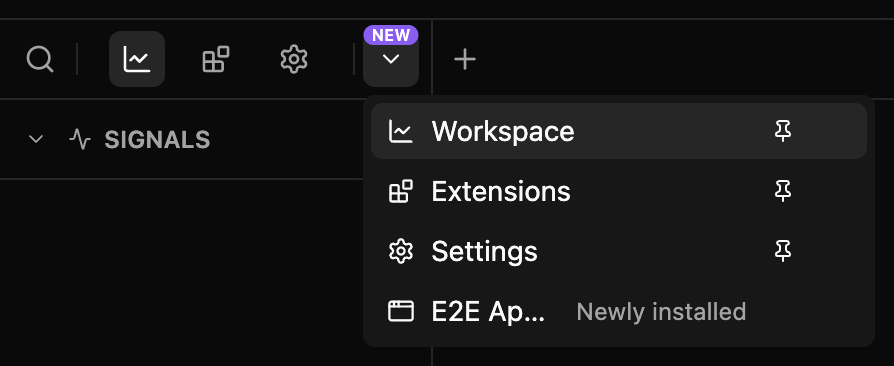Viewport: 894px width, 366px height.
Task: Click the chart icon beside Workspace in menu
Action: pyautogui.click(x=401, y=131)
